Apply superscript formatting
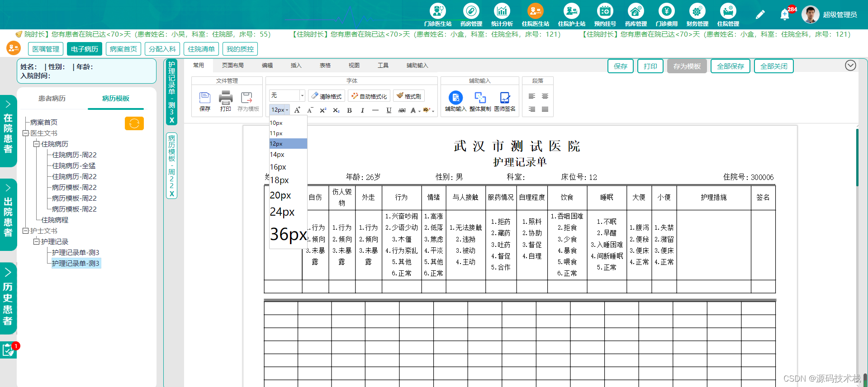 [323, 110]
